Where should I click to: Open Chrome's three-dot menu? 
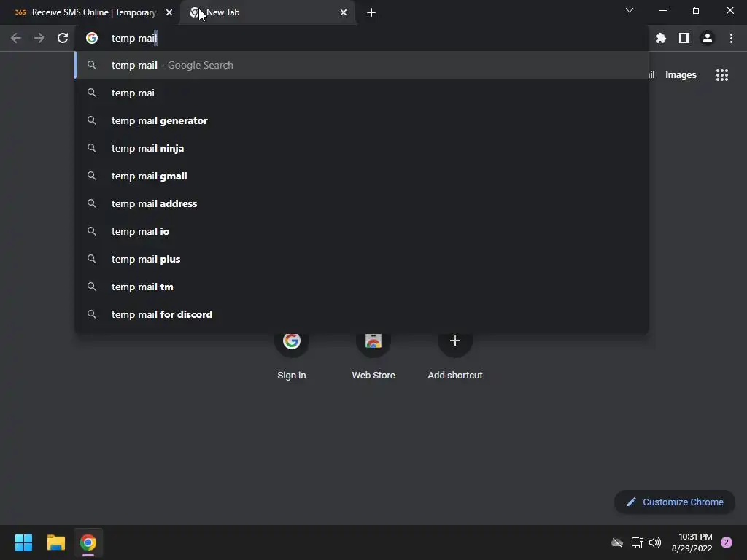coord(731,38)
